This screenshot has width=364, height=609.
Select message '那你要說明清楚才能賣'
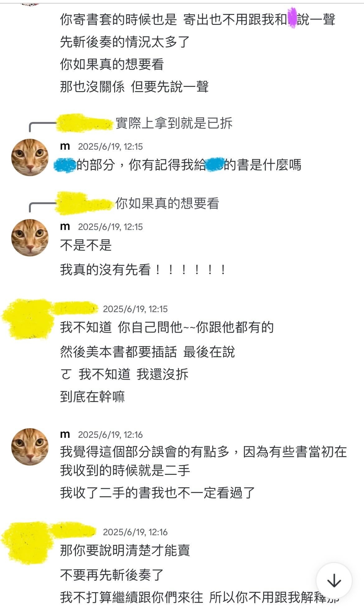[x=125, y=550]
